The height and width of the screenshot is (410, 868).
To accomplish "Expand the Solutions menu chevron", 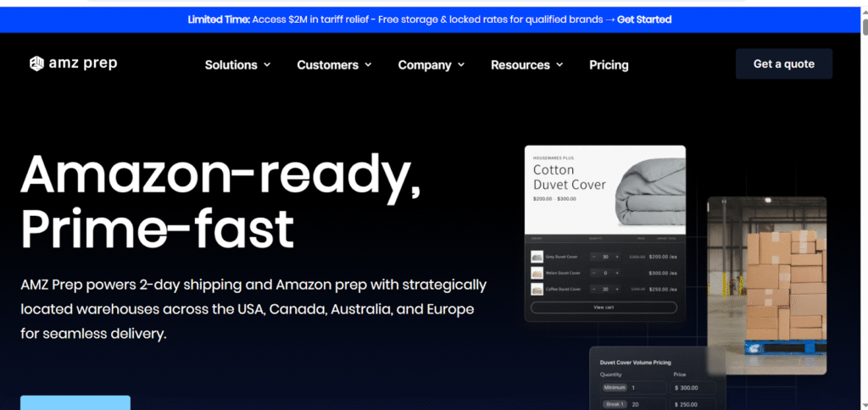I will point(267,65).
